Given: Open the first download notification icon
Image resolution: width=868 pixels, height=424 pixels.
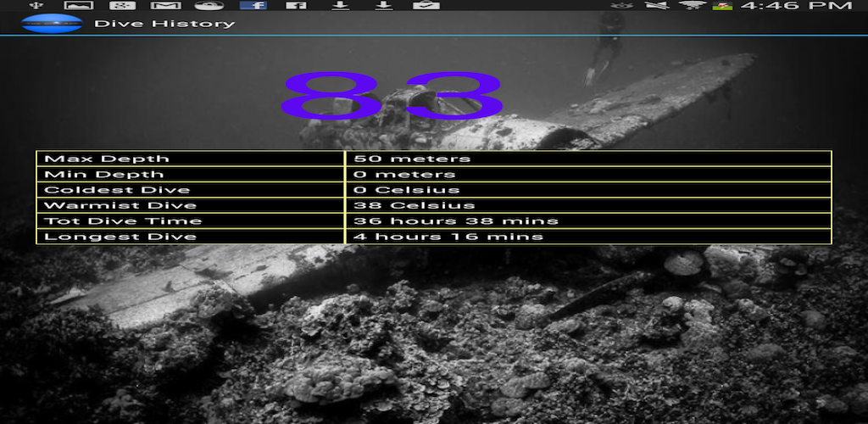Looking at the screenshot, I should pos(339,5).
